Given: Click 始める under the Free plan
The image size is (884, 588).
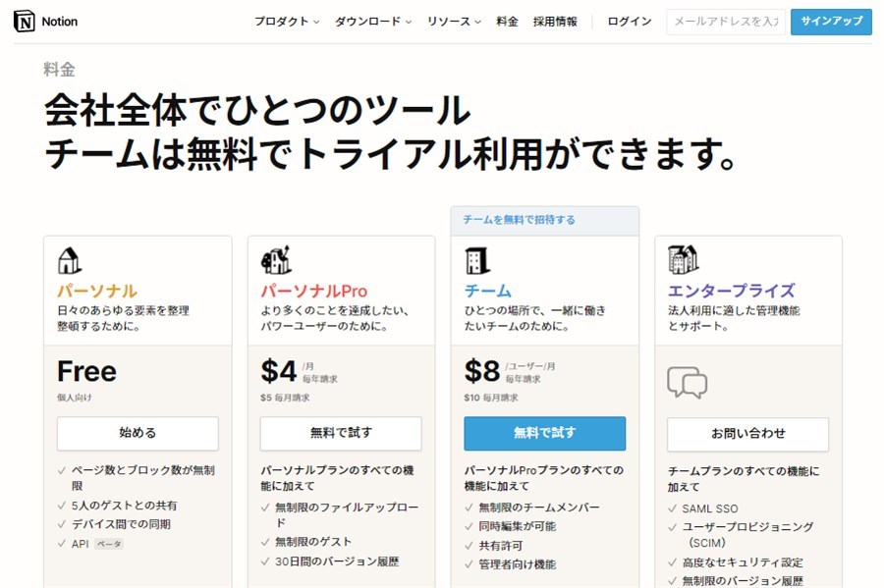Looking at the screenshot, I should pyautogui.click(x=138, y=433).
